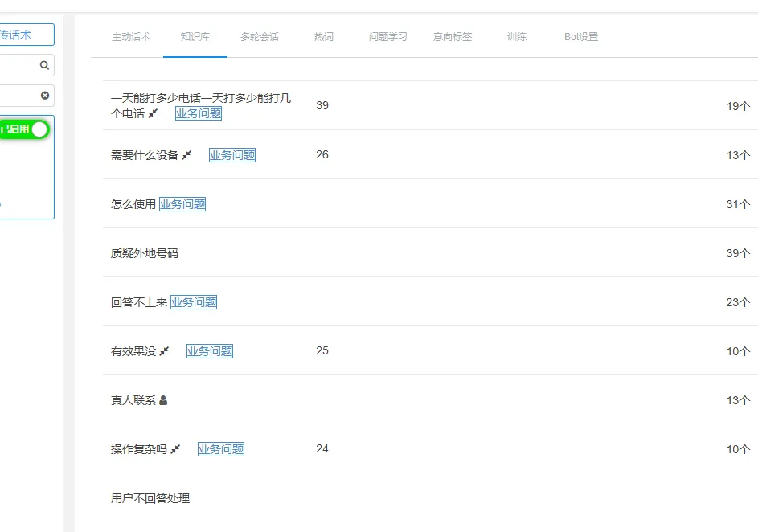Image resolution: width=758 pixels, height=532 pixels.
Task: Click the pin icon next to 操作复杂吗
Action: tap(175, 449)
